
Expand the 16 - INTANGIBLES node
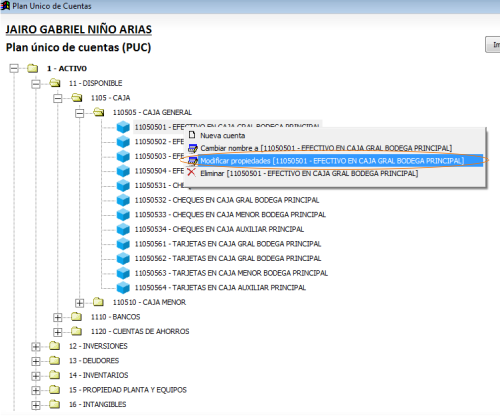click(x=36, y=405)
